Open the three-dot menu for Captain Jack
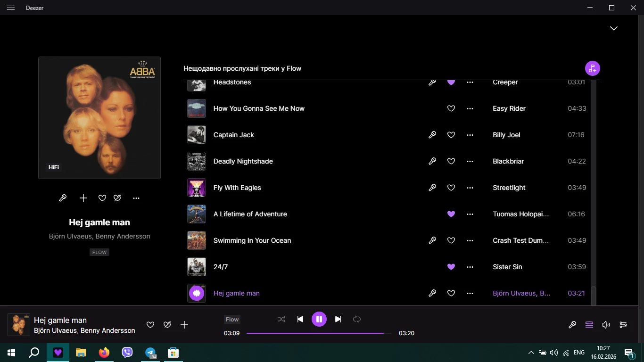Screen dimensions: 644x362 (x=470, y=135)
